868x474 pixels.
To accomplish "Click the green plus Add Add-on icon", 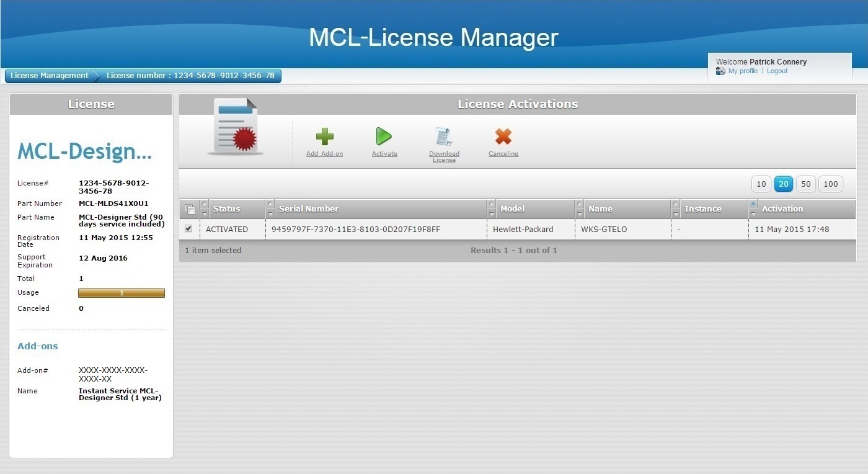I will tap(324, 136).
